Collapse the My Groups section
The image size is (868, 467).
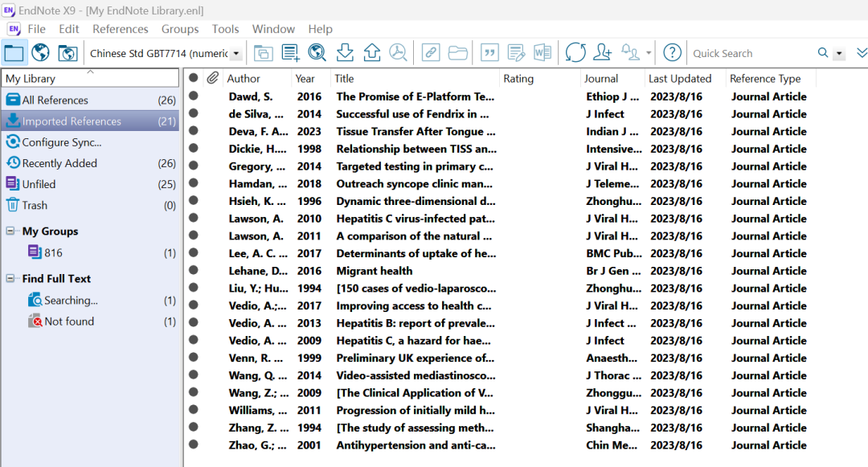click(10, 231)
